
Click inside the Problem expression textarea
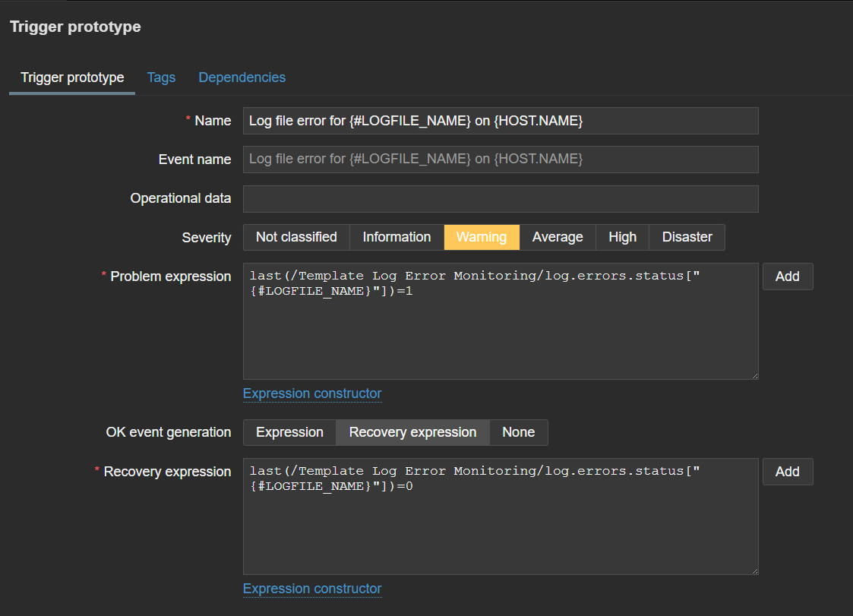501,321
